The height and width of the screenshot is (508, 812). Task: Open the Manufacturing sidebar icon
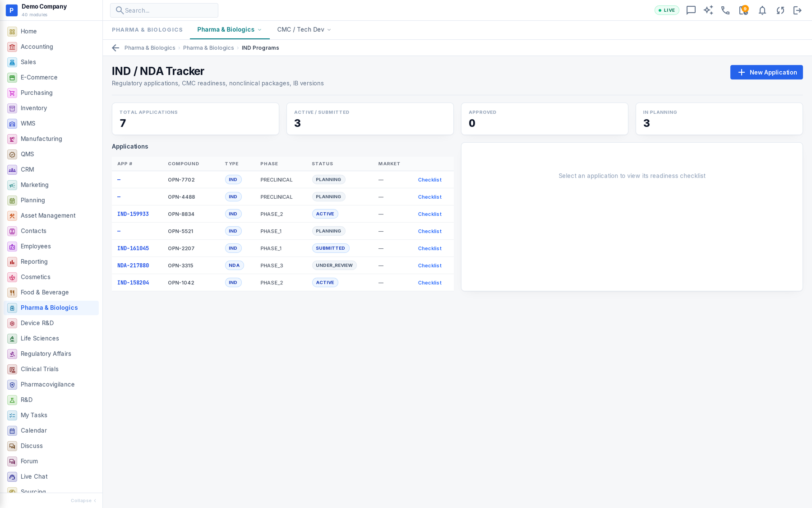12,139
